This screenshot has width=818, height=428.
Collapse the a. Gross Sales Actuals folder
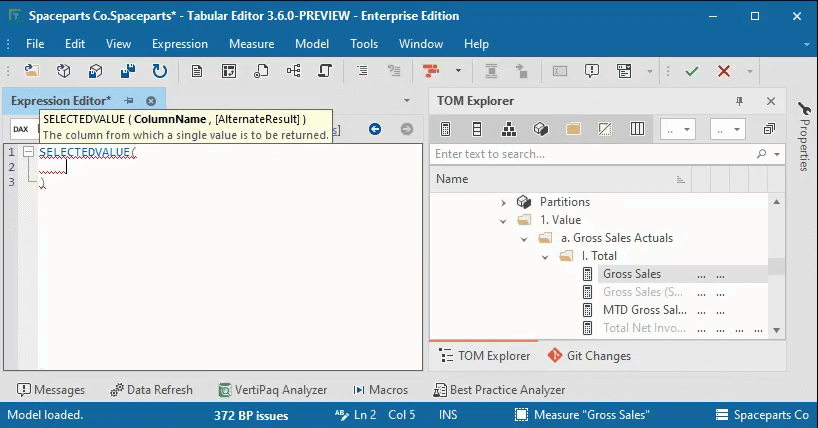[x=524, y=239]
